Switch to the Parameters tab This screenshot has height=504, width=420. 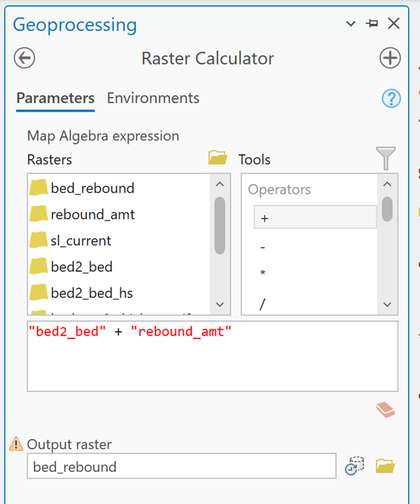55,98
